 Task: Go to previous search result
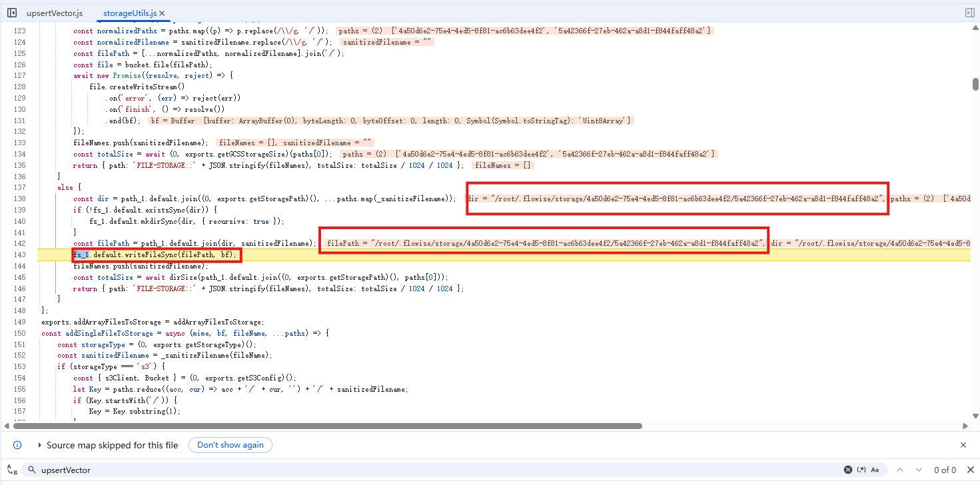pyautogui.click(x=900, y=470)
